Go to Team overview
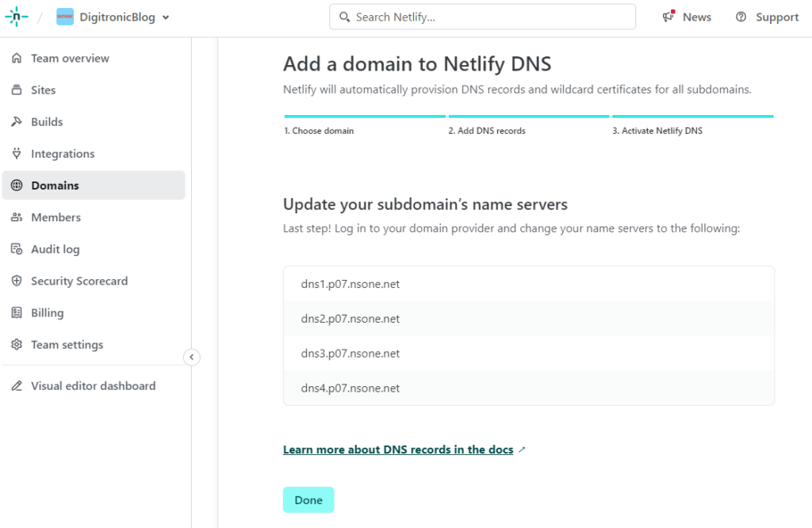This screenshot has height=528, width=812. [70, 58]
